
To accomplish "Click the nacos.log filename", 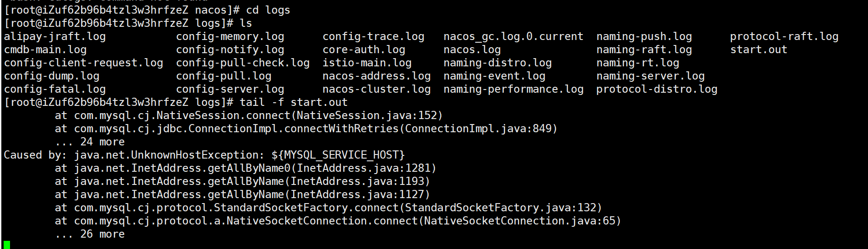I will click(472, 50).
